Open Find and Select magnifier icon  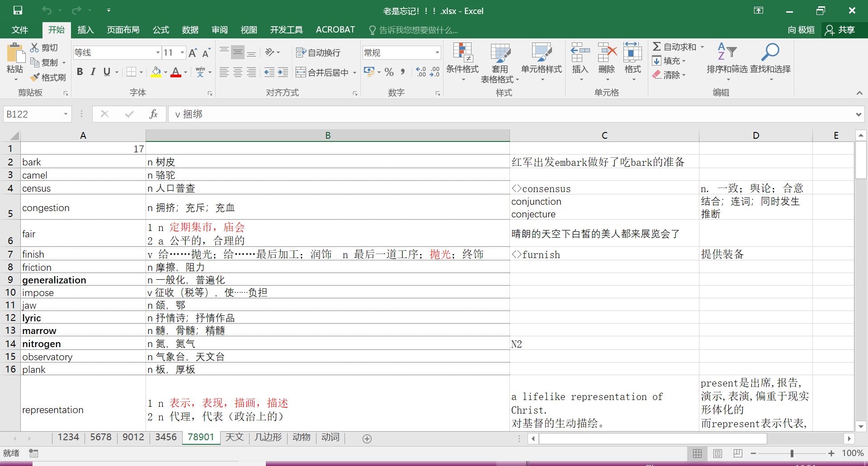tap(770, 52)
